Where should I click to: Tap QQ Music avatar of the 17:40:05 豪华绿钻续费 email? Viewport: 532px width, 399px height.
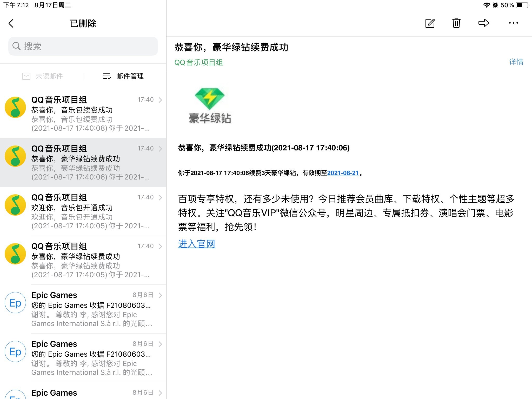[15, 254]
